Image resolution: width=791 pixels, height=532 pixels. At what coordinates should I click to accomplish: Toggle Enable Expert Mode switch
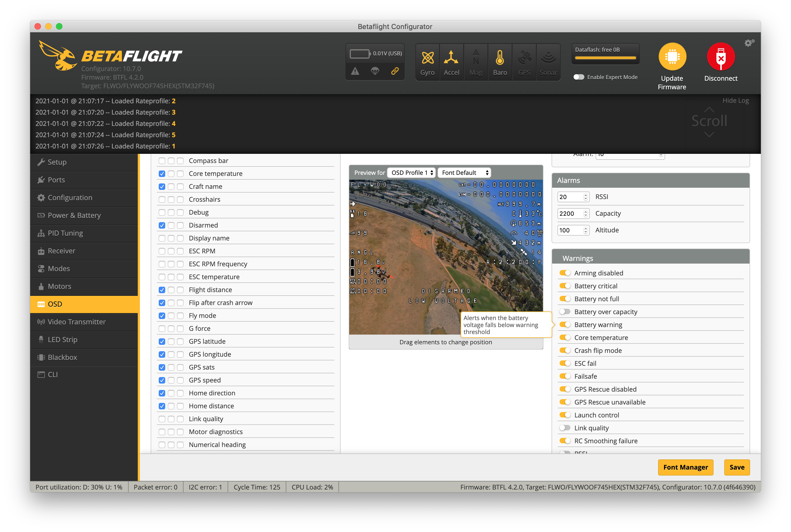(x=578, y=77)
